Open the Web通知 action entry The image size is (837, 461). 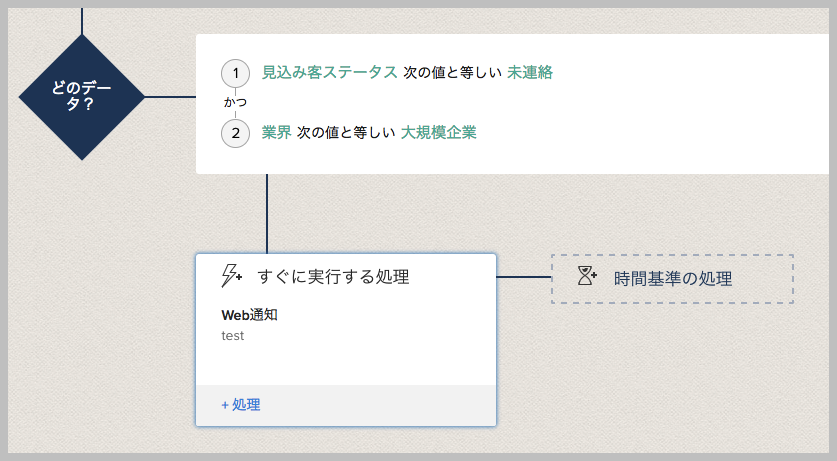point(249,315)
